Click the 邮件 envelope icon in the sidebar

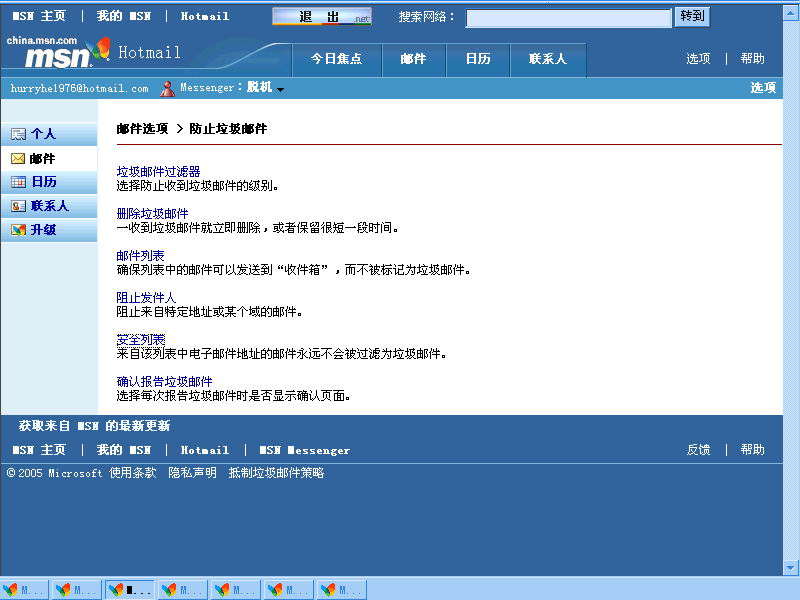tap(18, 159)
